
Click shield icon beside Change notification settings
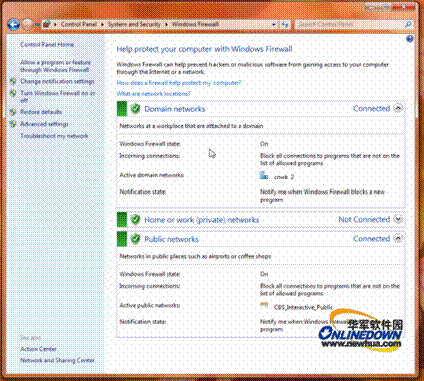click(x=13, y=81)
